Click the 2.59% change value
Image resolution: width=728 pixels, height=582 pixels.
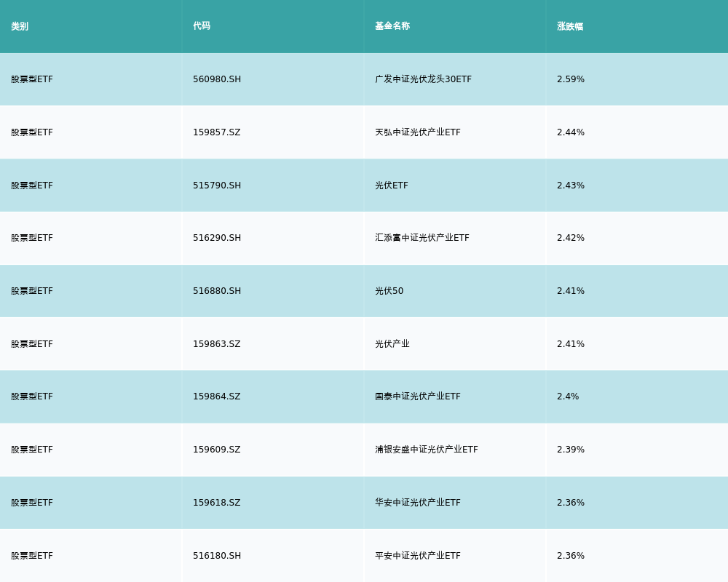571,79
